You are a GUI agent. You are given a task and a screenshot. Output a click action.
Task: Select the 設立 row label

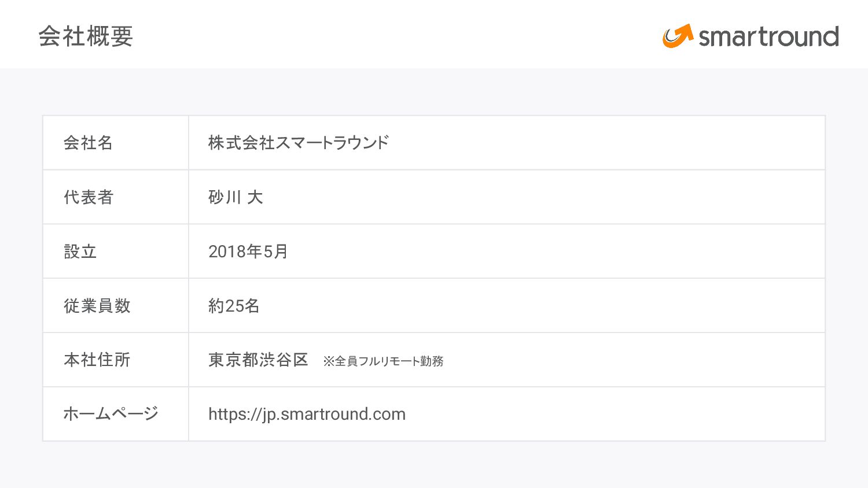pyautogui.click(x=80, y=252)
